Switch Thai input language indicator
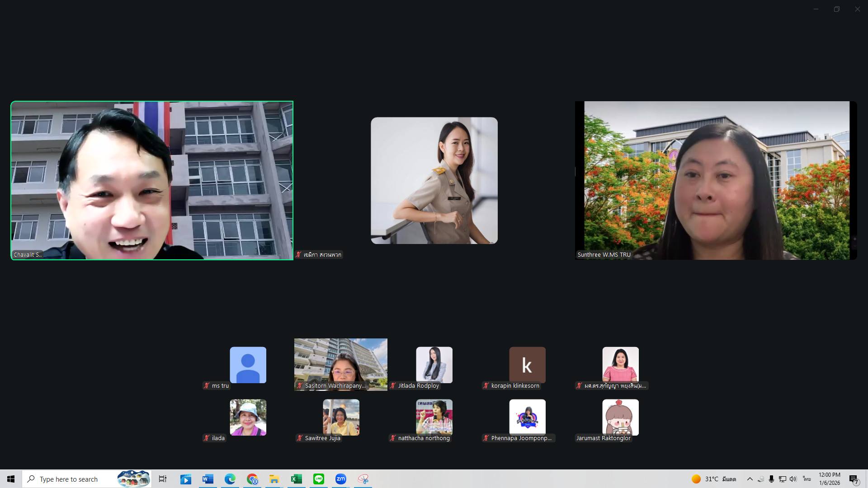The image size is (868, 488). pyautogui.click(x=807, y=479)
